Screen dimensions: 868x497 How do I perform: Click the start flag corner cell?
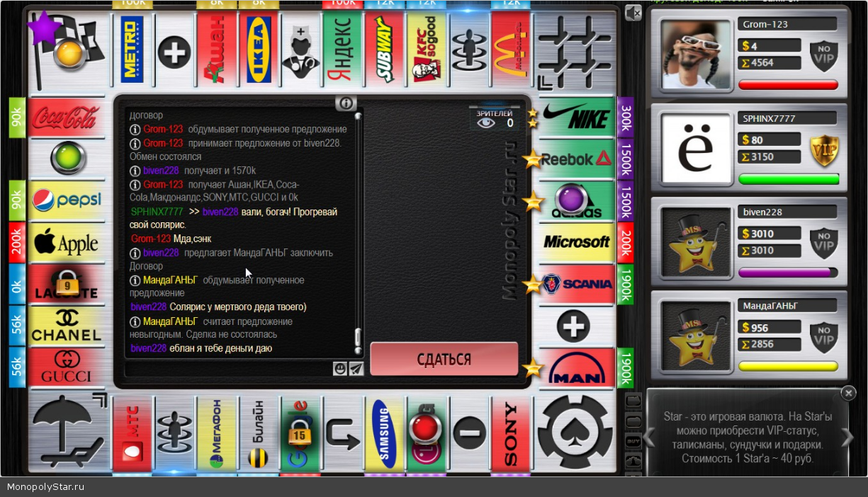tap(68, 51)
